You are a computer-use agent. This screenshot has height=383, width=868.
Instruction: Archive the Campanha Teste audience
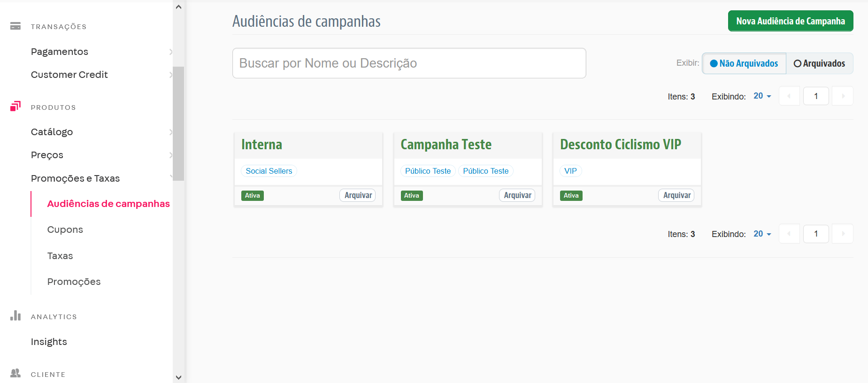tap(517, 195)
